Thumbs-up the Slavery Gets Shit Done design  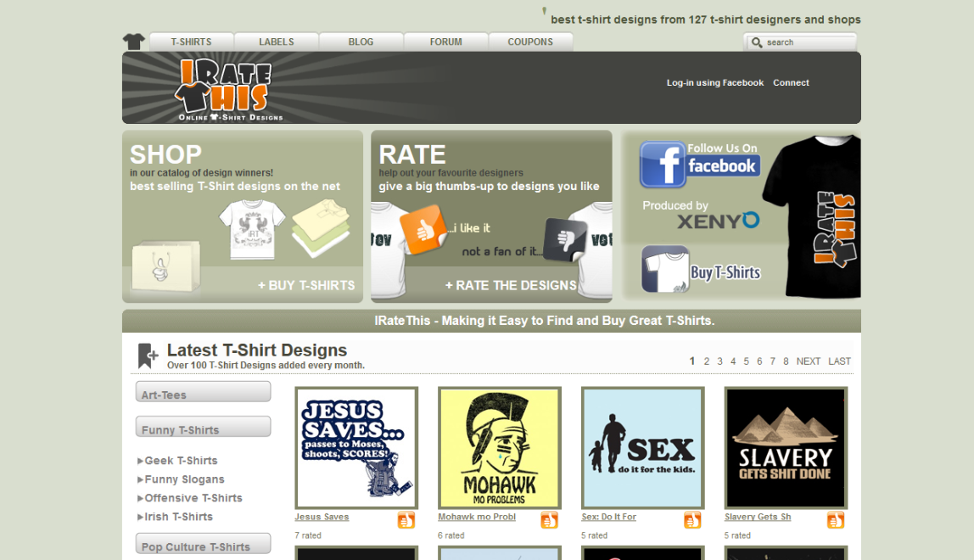pyautogui.click(x=836, y=520)
